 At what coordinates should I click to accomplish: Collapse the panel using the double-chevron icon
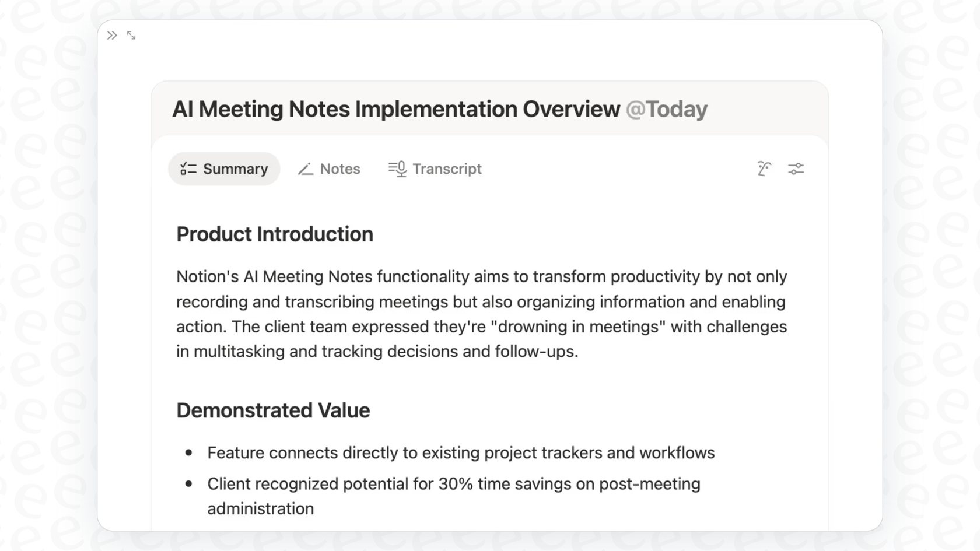click(111, 35)
